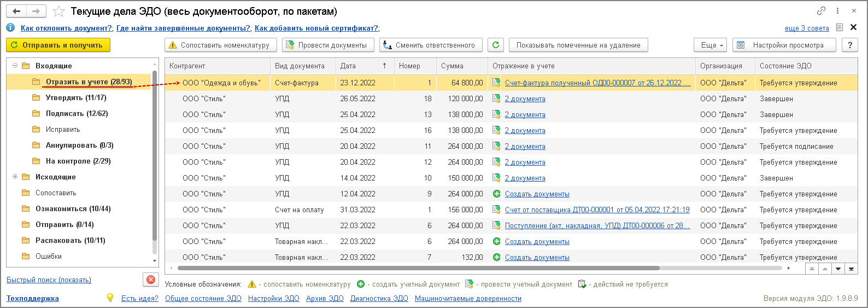The image size is (868, 308).
Task: Select the Подписать (12/62) folder
Action: (77, 113)
